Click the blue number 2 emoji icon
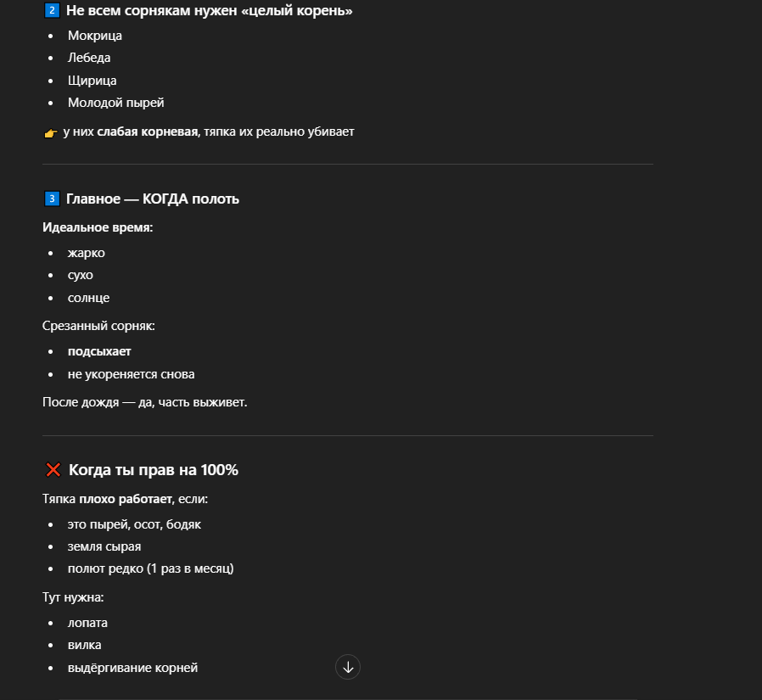Screen dimensions: 762x700 [51, 11]
